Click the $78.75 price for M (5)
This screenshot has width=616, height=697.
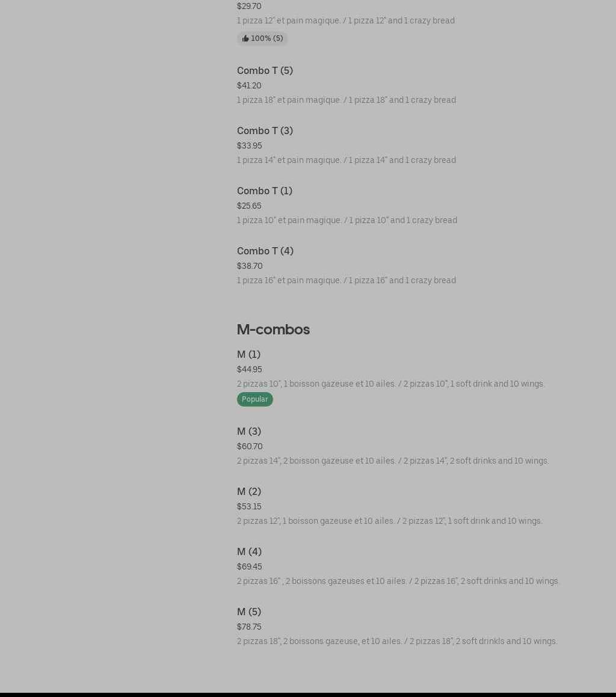pyautogui.click(x=249, y=627)
